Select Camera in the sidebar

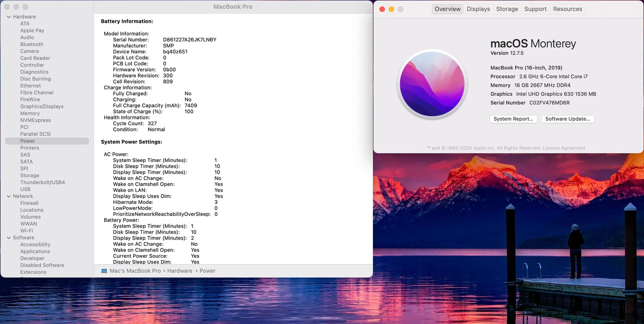click(29, 51)
